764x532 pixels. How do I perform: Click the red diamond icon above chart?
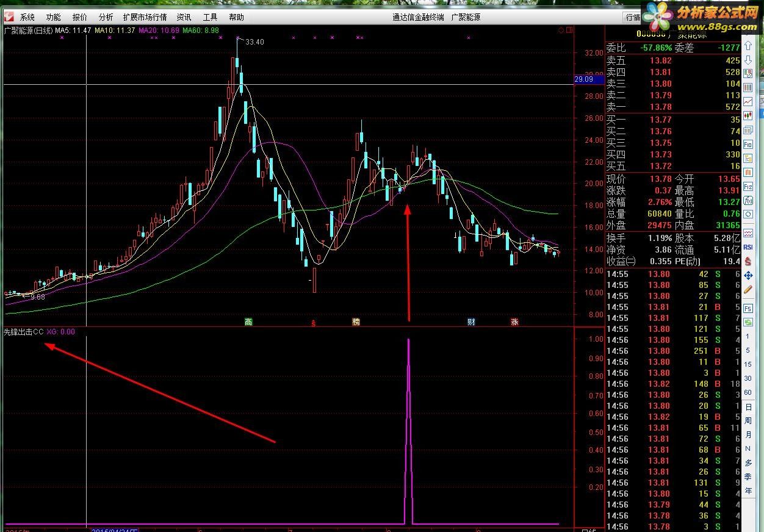(560, 30)
